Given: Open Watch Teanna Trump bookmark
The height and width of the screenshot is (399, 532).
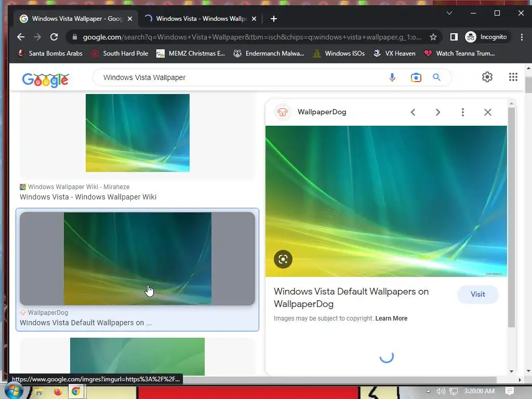Looking at the screenshot, I should (x=459, y=54).
